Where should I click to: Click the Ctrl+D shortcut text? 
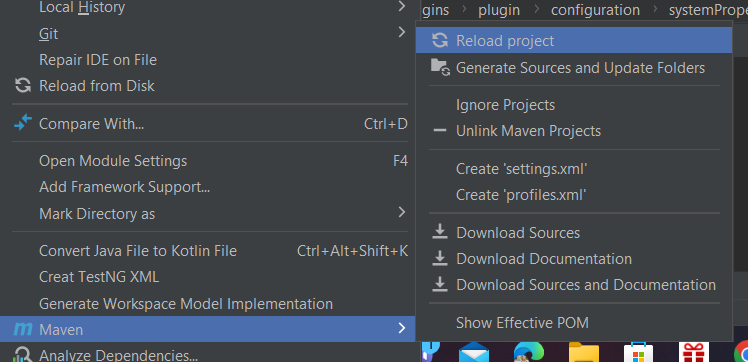pos(385,124)
